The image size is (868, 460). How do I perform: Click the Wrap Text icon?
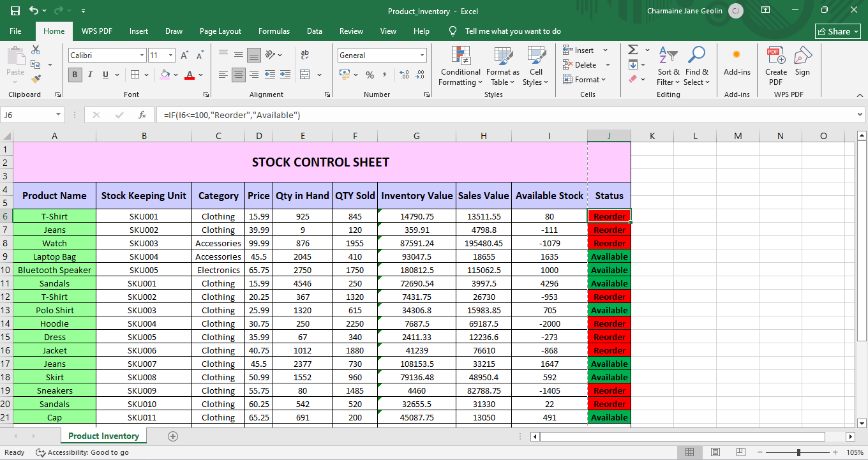(304, 55)
